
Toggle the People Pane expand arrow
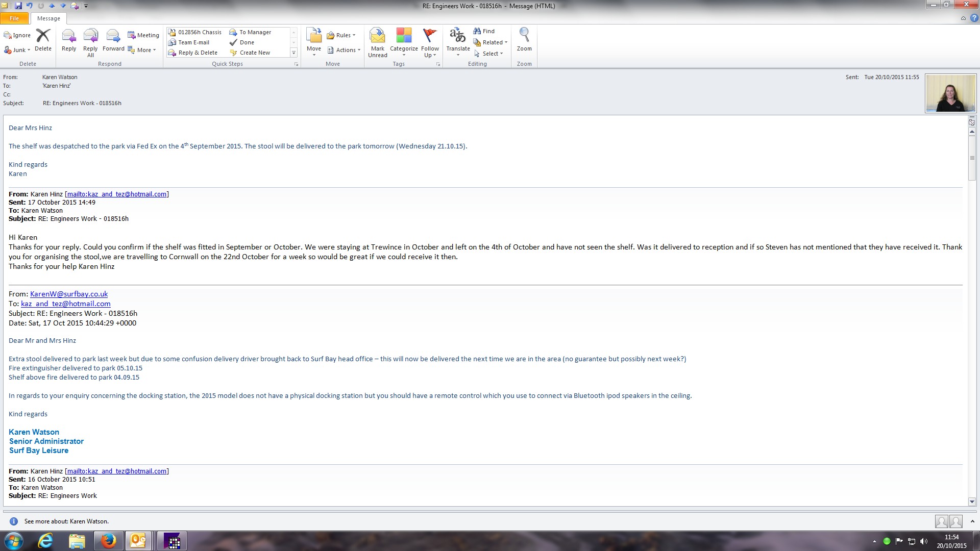(972, 521)
